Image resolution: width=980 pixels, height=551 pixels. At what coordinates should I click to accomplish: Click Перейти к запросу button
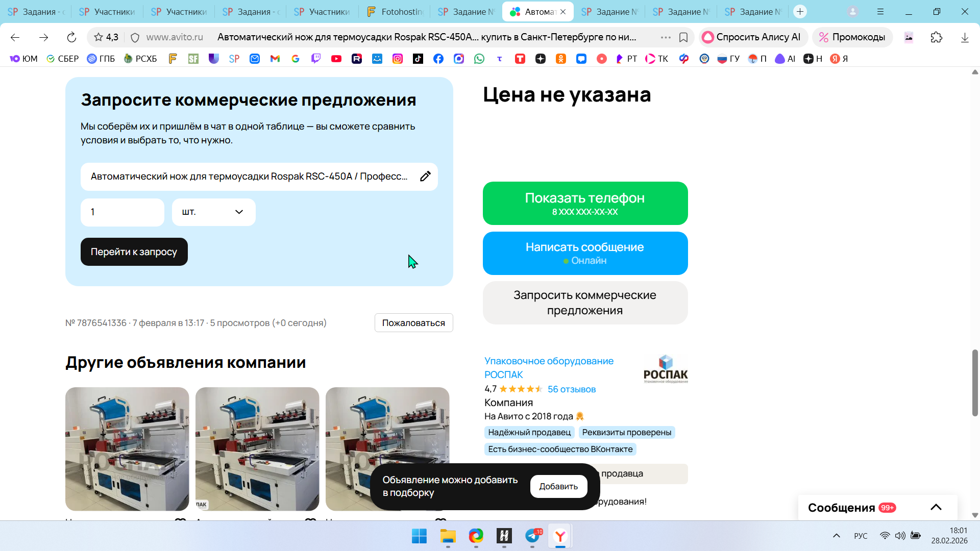pos(134,252)
